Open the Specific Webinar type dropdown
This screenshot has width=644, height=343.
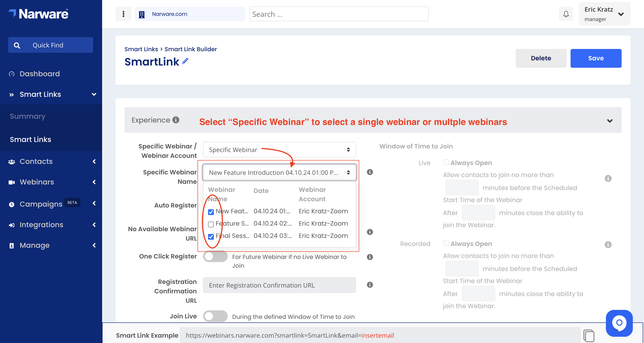tap(279, 150)
